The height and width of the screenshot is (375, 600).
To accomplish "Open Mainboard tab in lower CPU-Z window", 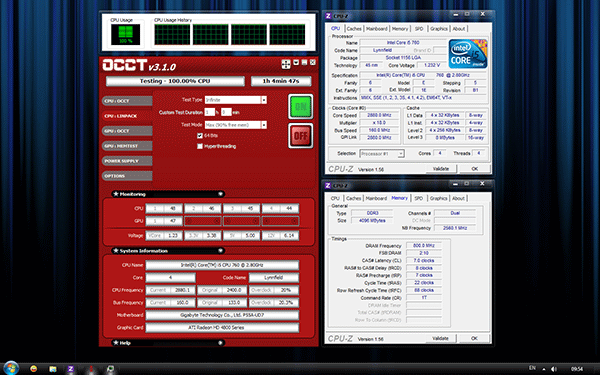I will (x=377, y=198).
